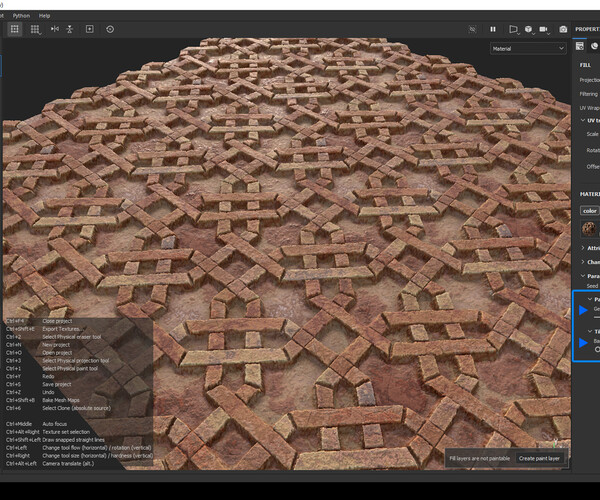This screenshot has height=500, width=600.
Task: Click the Projection label in Fill section
Action: click(590, 80)
